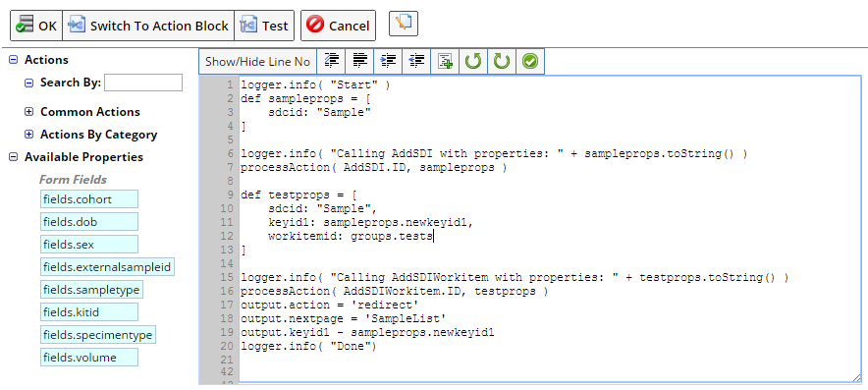This screenshot has width=868, height=390.
Task: Click the OK button
Action: pos(36,26)
